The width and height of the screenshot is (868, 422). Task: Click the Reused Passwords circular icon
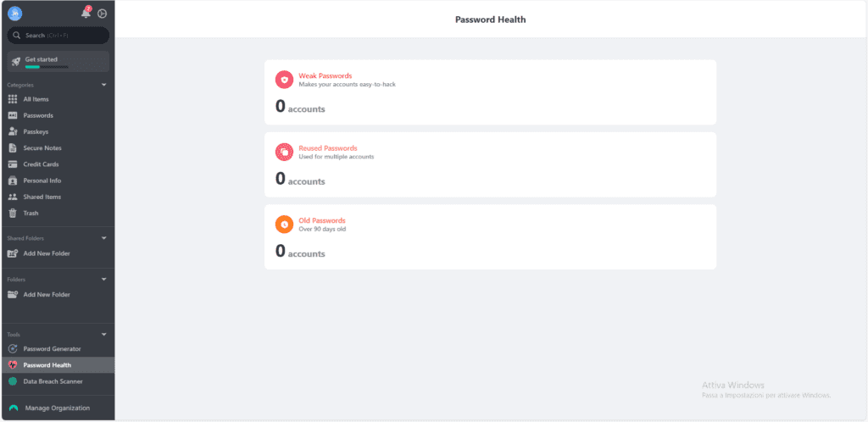point(284,153)
